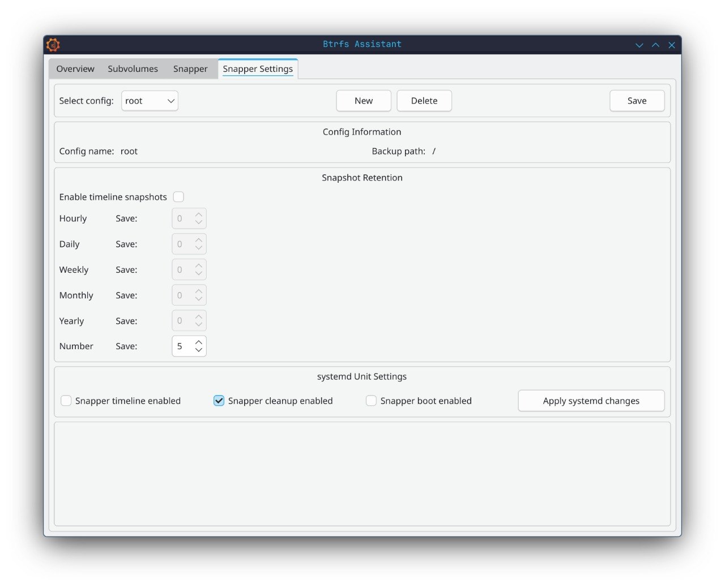Click the minimize chevron in title bar
Viewport: 725px width, 588px height.
pos(639,45)
